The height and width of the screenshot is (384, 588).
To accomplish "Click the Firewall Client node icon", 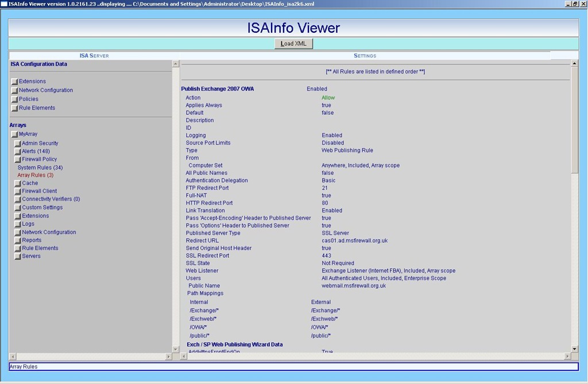I will click(18, 191).
